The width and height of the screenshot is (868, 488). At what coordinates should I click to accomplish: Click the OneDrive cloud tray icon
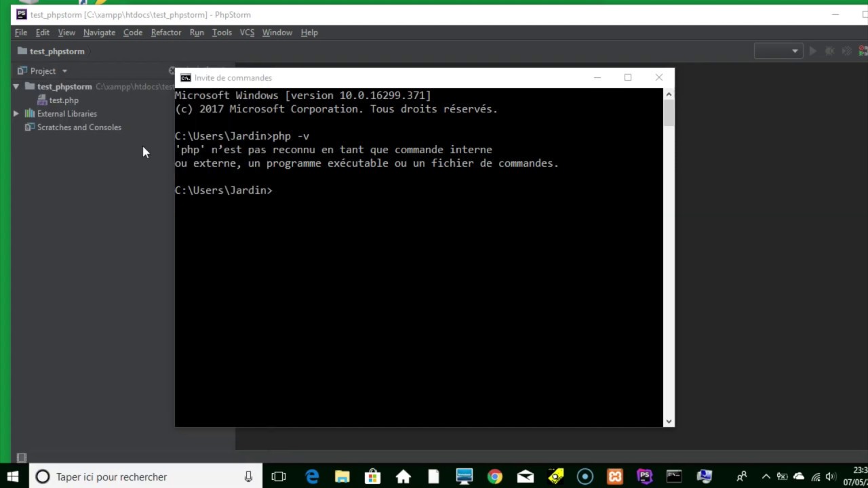pyautogui.click(x=799, y=476)
